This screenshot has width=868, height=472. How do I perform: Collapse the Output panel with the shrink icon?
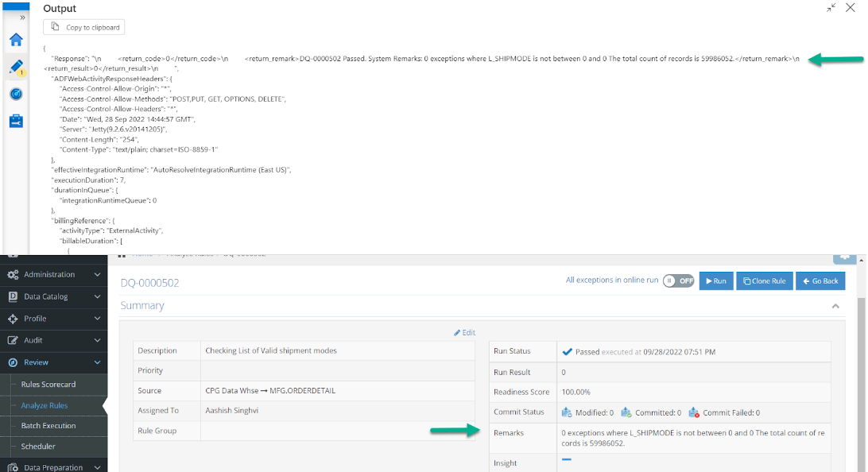(x=831, y=8)
